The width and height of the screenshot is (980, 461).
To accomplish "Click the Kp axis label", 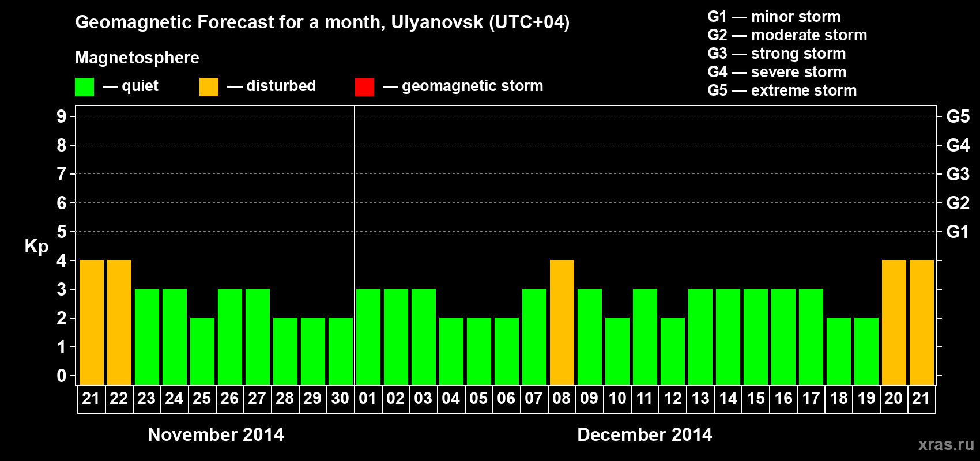I will pyautogui.click(x=36, y=247).
